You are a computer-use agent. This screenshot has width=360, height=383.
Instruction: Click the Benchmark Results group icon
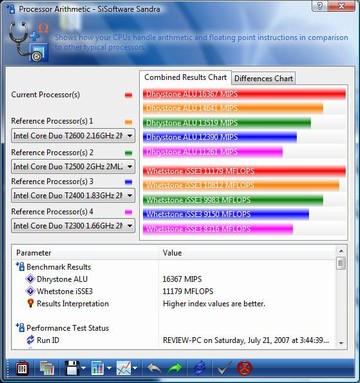pyautogui.click(x=20, y=266)
